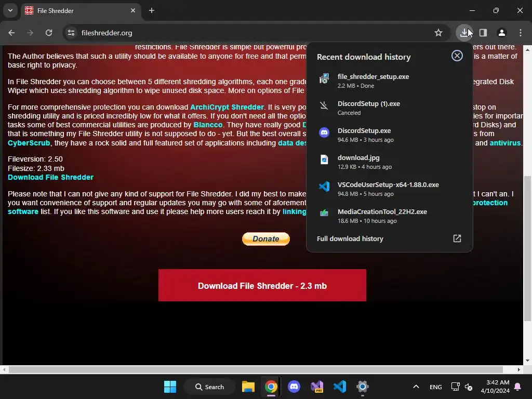The width and height of the screenshot is (532, 399).
Task: Open download.jpg from download history
Action: click(x=389, y=162)
